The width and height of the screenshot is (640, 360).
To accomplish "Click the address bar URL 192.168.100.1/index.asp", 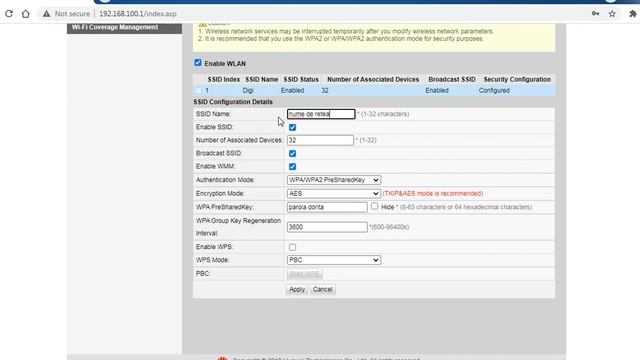I will click(138, 13).
